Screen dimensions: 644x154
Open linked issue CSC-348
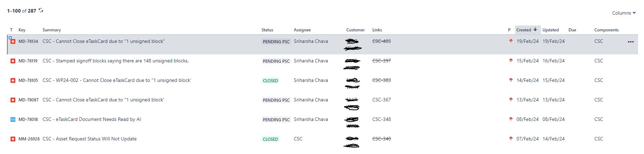pos(381,119)
